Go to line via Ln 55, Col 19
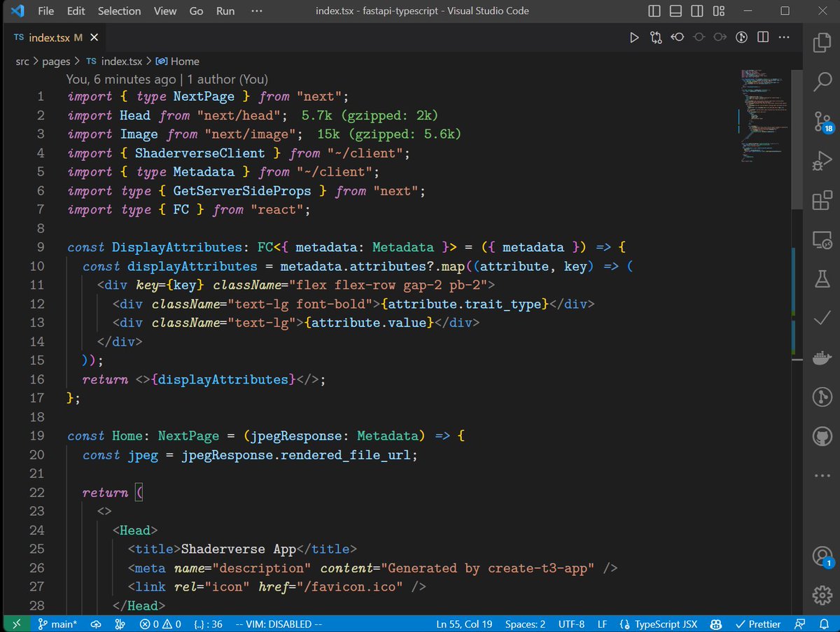This screenshot has height=632, width=840. pos(464,624)
